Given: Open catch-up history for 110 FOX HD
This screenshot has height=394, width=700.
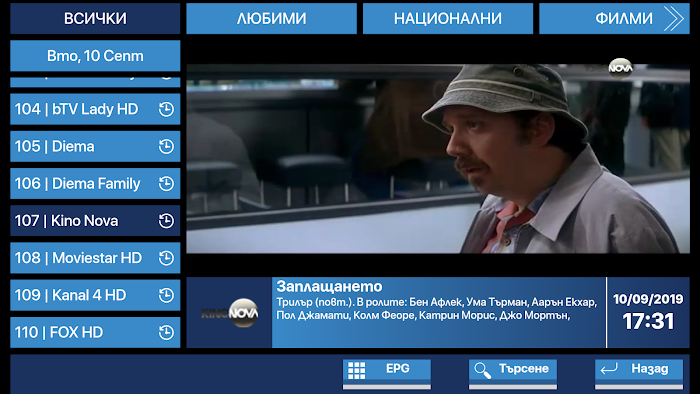Looking at the screenshot, I should click(x=166, y=332).
